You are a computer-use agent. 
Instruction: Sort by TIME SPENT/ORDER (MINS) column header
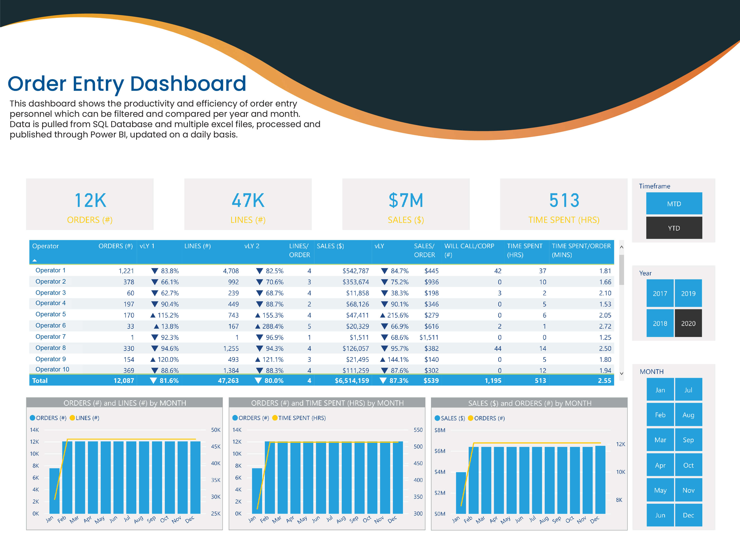[581, 250]
